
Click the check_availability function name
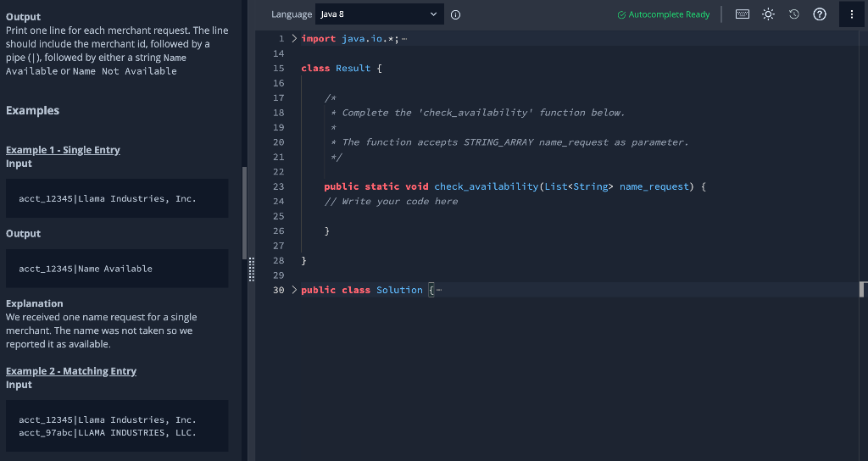(x=486, y=186)
